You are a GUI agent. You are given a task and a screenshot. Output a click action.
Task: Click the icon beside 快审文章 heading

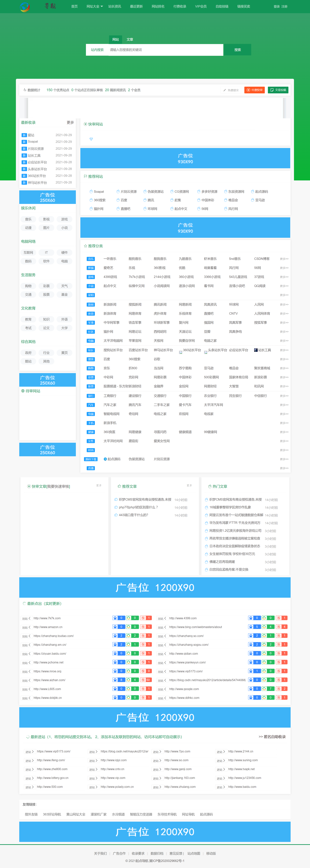[x=29, y=486]
